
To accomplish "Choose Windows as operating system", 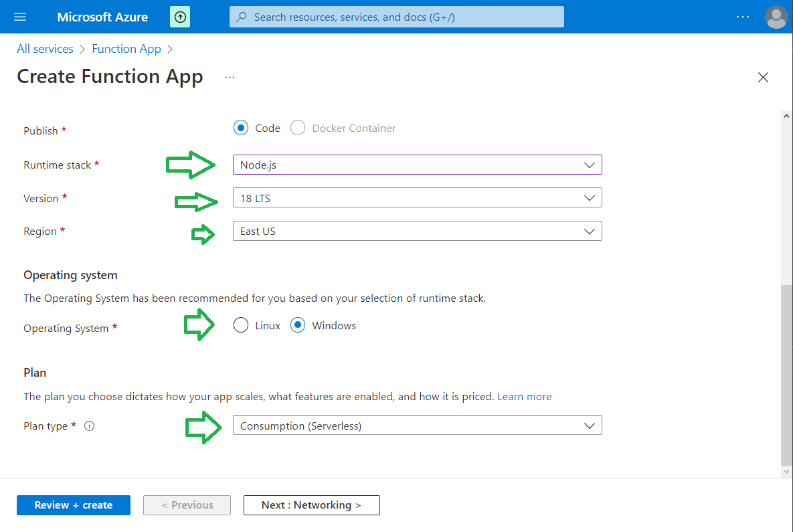I will point(298,325).
